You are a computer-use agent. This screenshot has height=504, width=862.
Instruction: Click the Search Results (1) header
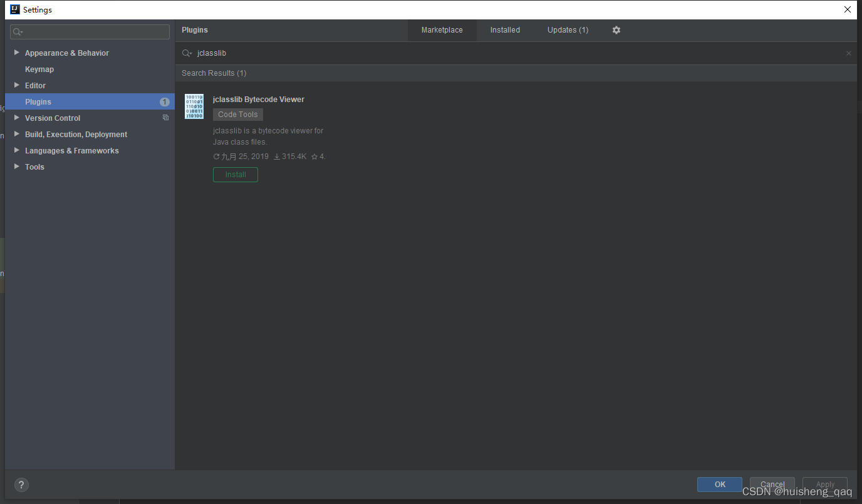click(214, 73)
